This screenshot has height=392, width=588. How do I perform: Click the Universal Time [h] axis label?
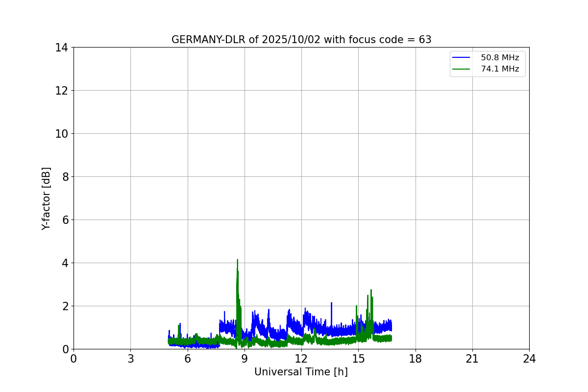(301, 372)
